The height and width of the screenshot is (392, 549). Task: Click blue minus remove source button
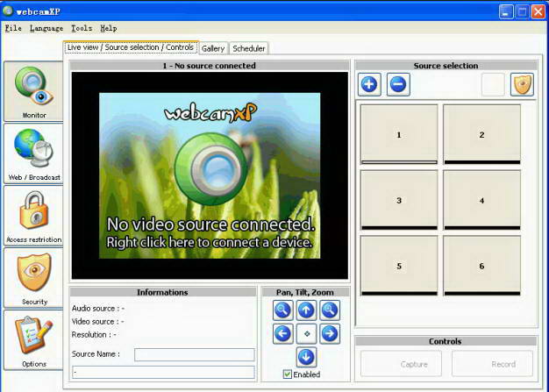(398, 84)
